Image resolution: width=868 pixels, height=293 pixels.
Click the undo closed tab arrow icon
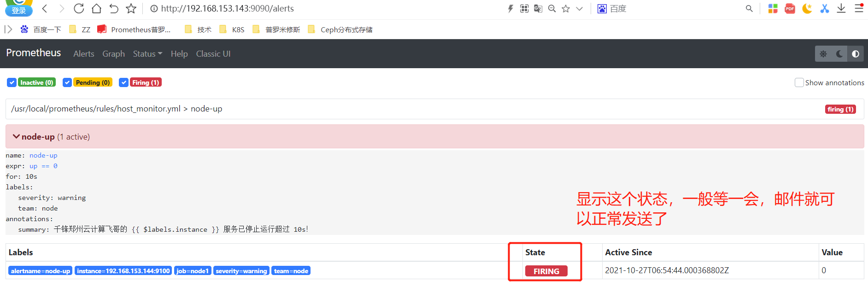[114, 8]
